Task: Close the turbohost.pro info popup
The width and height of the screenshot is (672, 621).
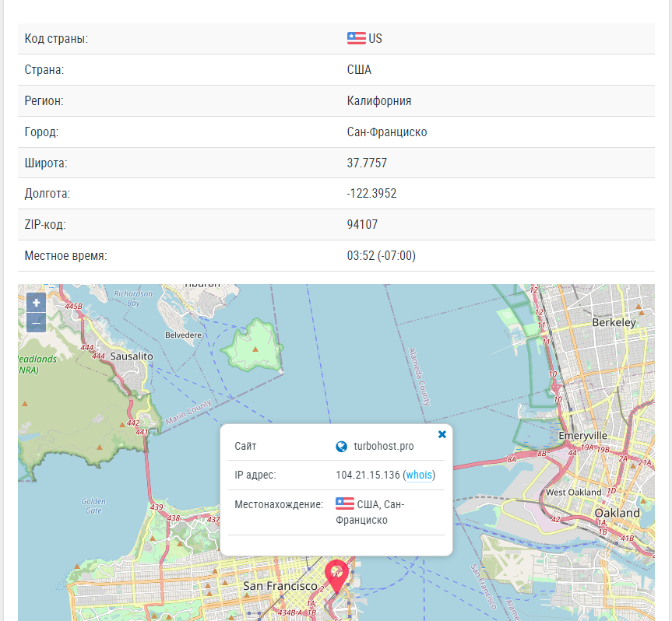Action: [442, 434]
